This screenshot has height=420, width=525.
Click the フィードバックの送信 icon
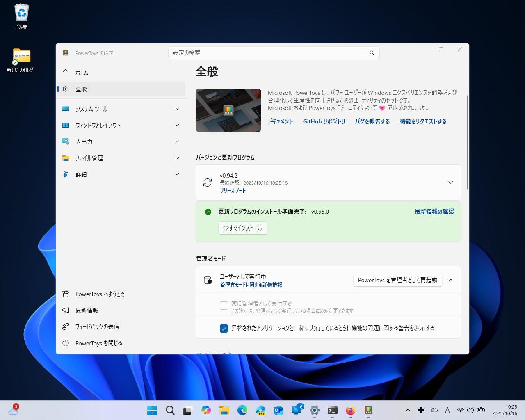pos(66,326)
